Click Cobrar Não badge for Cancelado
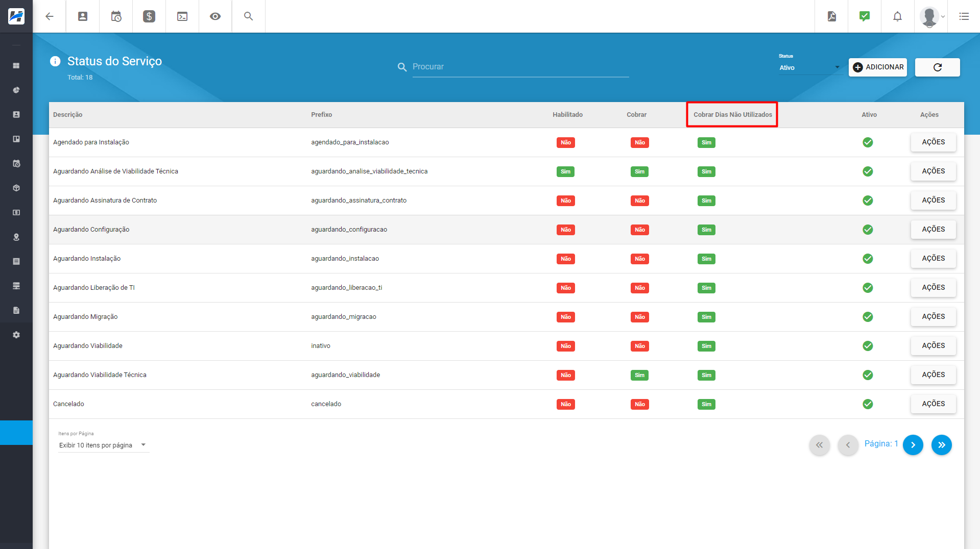The height and width of the screenshot is (549, 980). click(x=639, y=405)
